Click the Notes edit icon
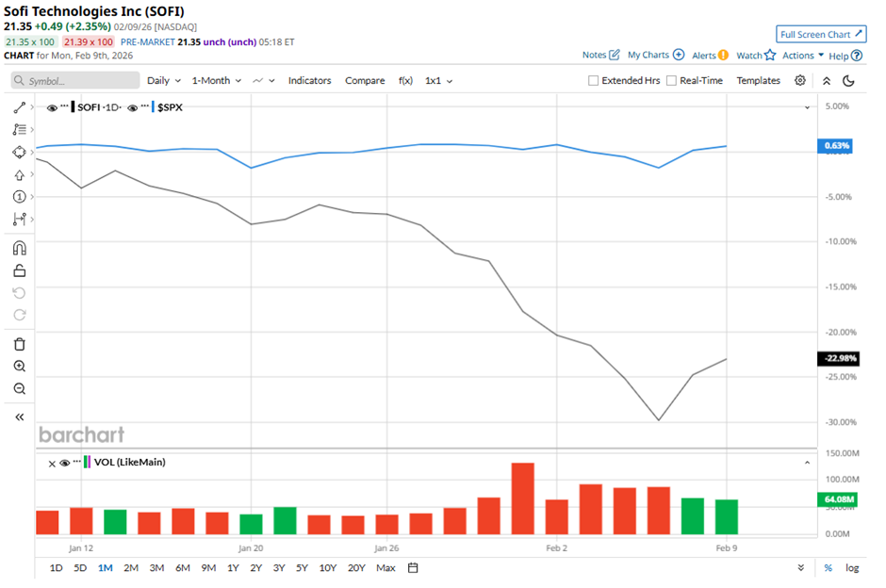 point(615,55)
